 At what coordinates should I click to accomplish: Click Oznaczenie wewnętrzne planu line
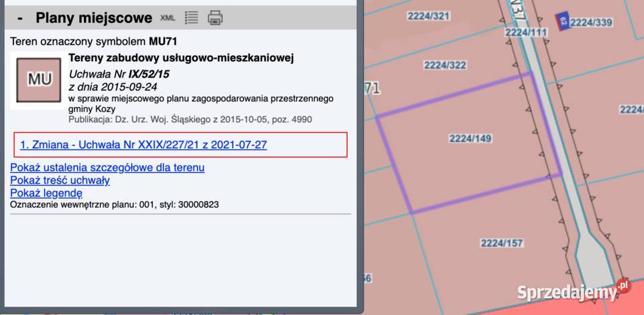(x=115, y=204)
